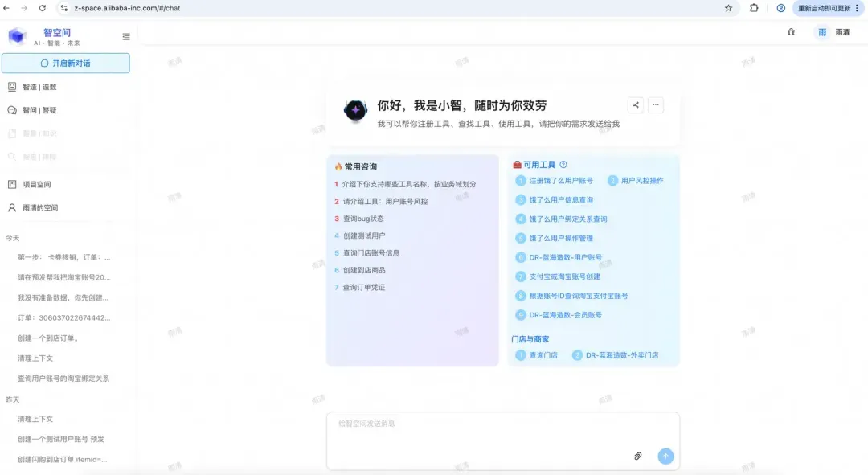Image resolution: width=868 pixels, height=475 pixels.
Task: Open history chat 我没有准备数据，你先创建...
Action: point(63,298)
